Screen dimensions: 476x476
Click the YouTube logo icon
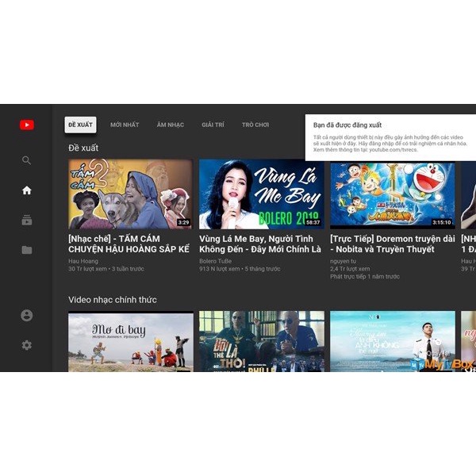27,125
